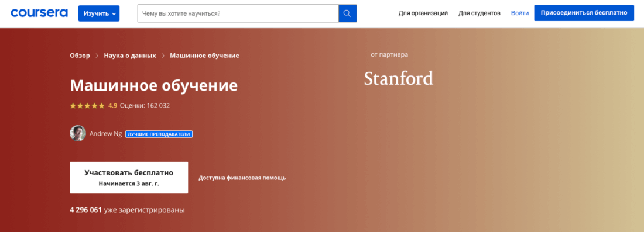Open Машинное обучение breadcrumb
Viewport: 644px width, 232px height.
(204, 56)
